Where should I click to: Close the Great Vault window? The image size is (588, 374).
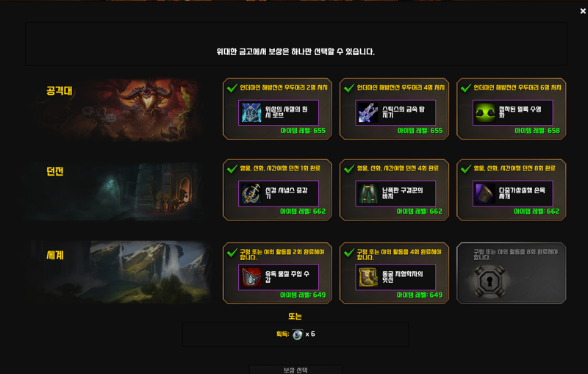583,11
